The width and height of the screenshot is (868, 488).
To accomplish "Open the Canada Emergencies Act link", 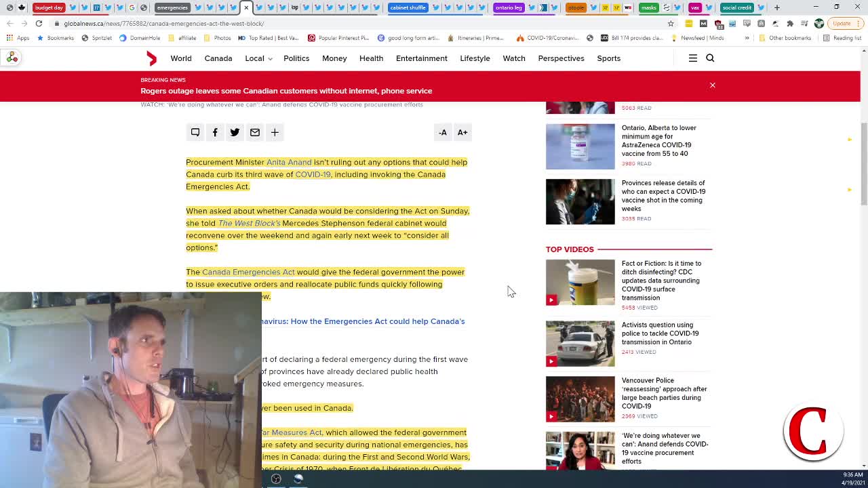I will tap(248, 272).
